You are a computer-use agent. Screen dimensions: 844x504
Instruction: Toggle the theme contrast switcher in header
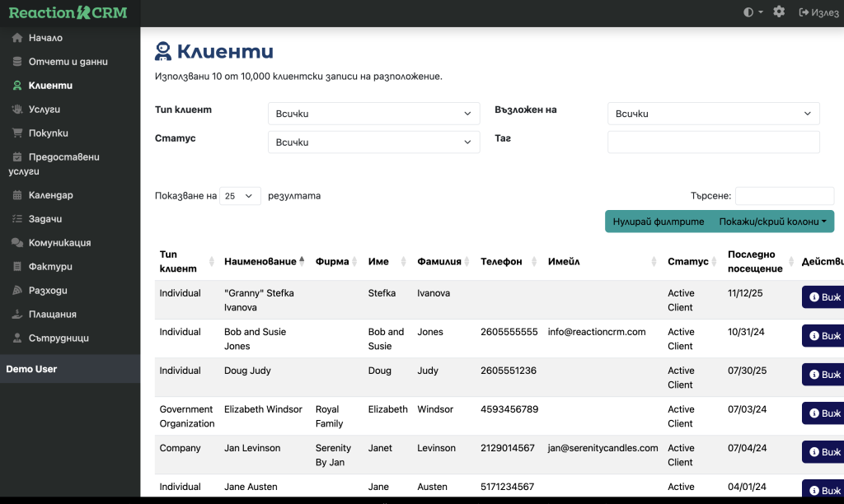click(753, 12)
